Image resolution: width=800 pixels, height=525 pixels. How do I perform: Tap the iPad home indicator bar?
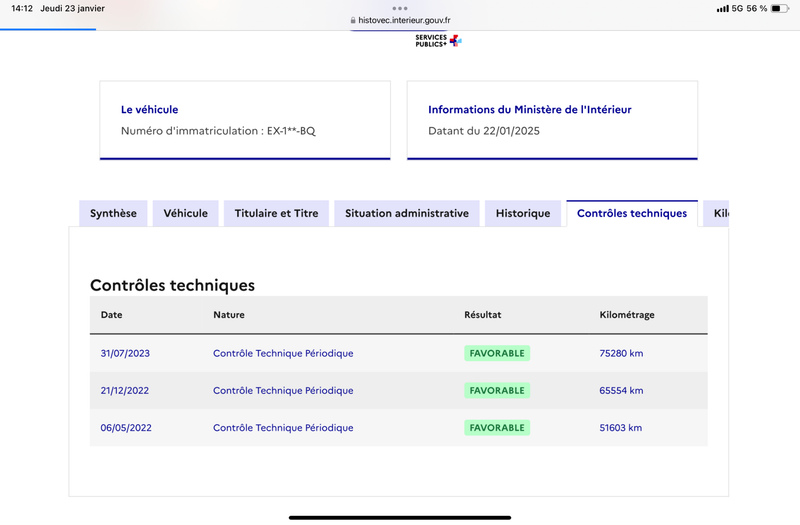click(x=400, y=518)
